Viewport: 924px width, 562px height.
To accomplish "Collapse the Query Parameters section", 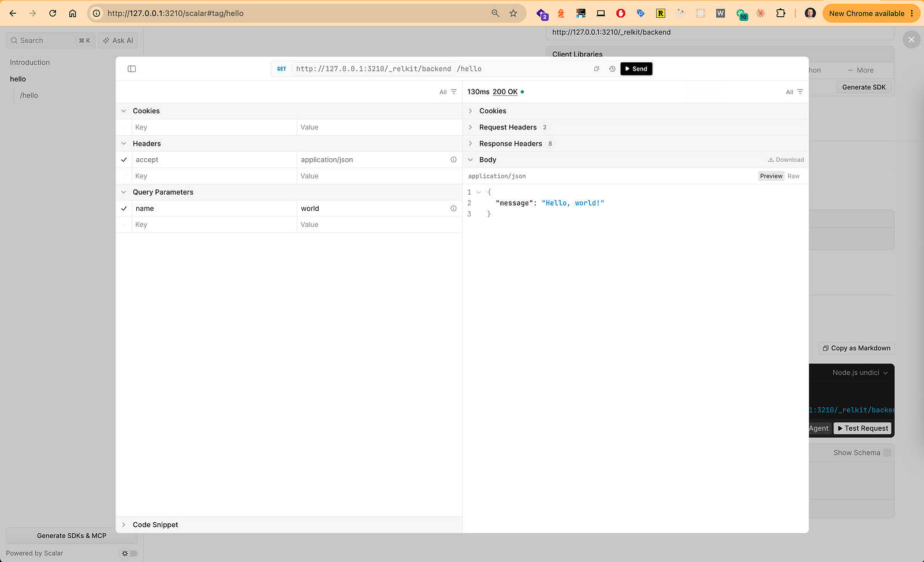I will tap(124, 192).
